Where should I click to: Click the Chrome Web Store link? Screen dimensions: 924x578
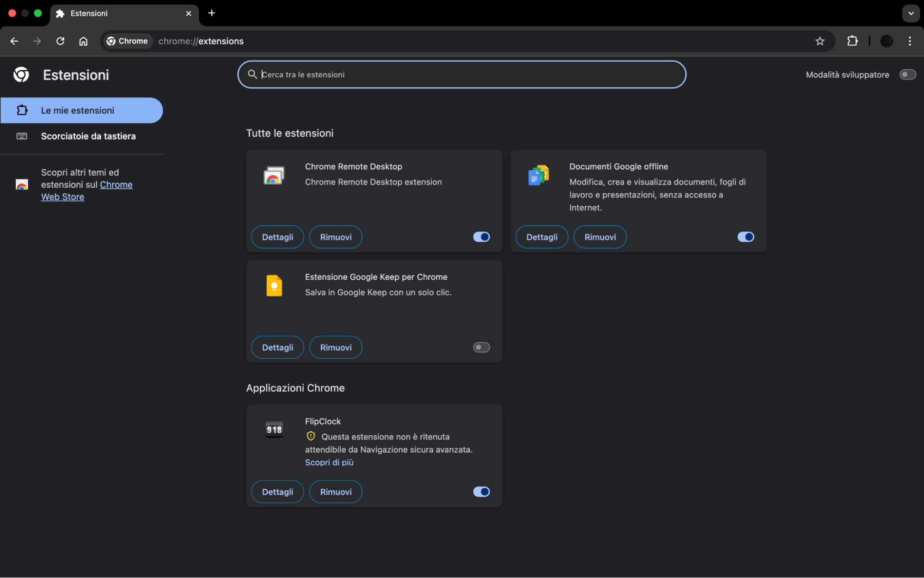click(x=116, y=184)
